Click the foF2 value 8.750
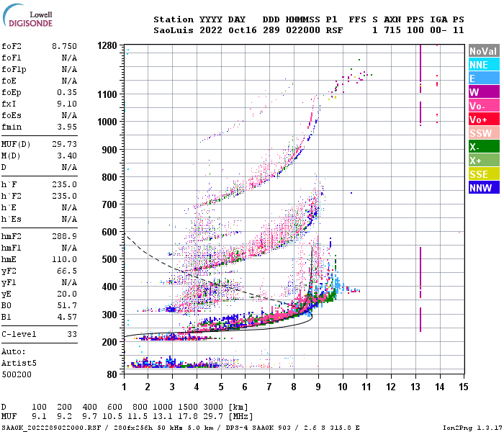This screenshot has width=504, height=432. click(x=64, y=46)
